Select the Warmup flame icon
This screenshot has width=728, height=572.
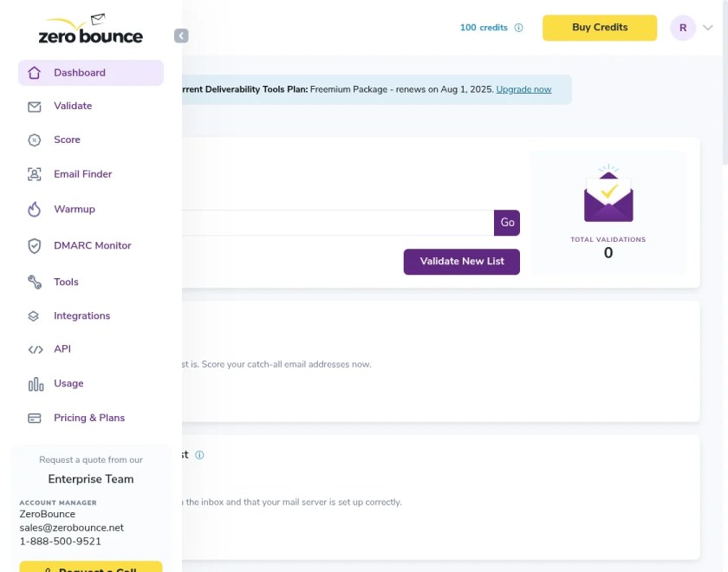pyautogui.click(x=35, y=209)
